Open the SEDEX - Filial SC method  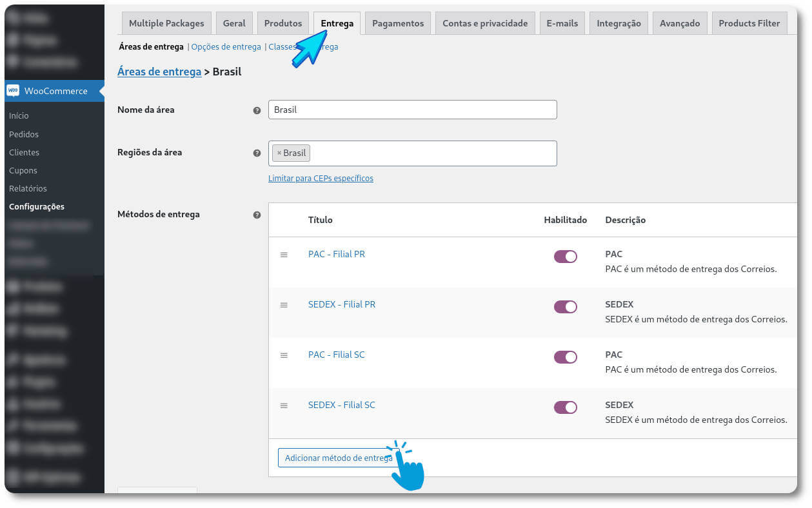342,405
